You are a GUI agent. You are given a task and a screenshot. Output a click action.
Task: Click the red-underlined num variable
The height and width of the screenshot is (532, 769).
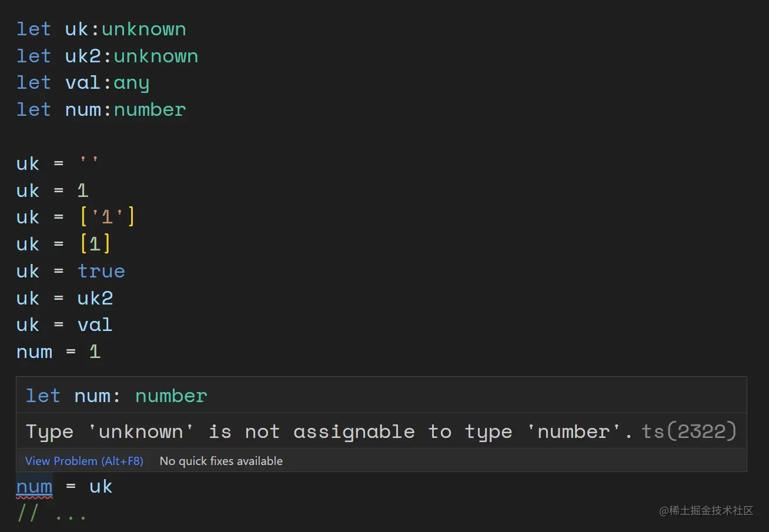34,487
